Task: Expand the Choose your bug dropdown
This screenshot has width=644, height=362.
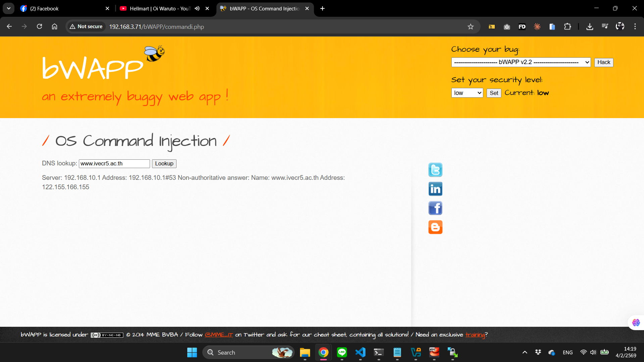Action: pos(521,62)
